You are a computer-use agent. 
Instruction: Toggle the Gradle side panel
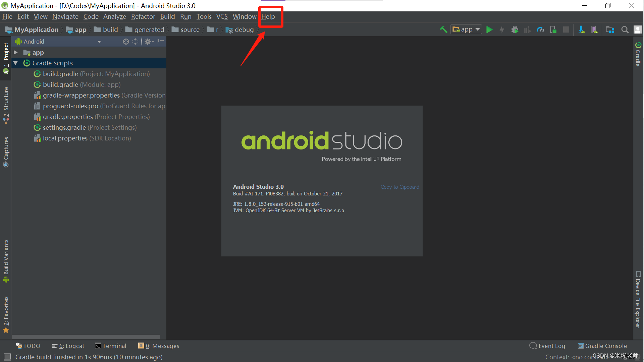pyautogui.click(x=638, y=54)
